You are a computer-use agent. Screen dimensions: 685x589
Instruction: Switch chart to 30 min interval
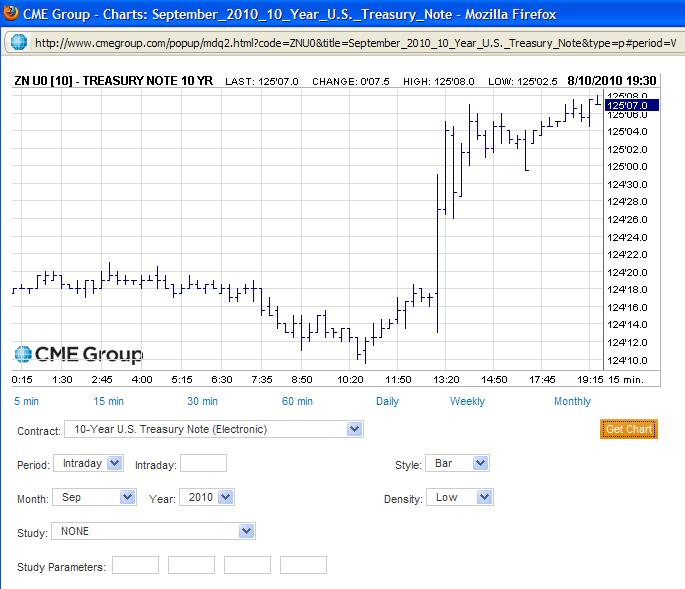point(202,401)
